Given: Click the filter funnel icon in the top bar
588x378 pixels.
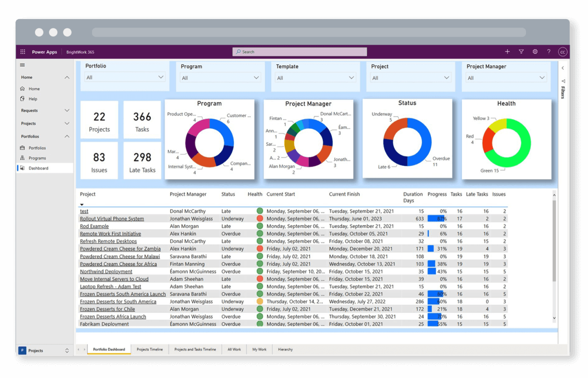Looking at the screenshot, I should coord(521,51).
